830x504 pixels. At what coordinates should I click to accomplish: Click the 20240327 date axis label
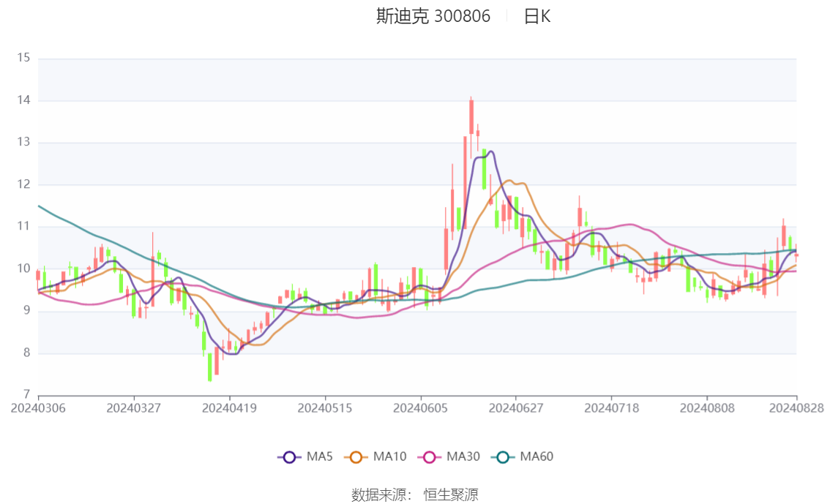click(x=133, y=408)
